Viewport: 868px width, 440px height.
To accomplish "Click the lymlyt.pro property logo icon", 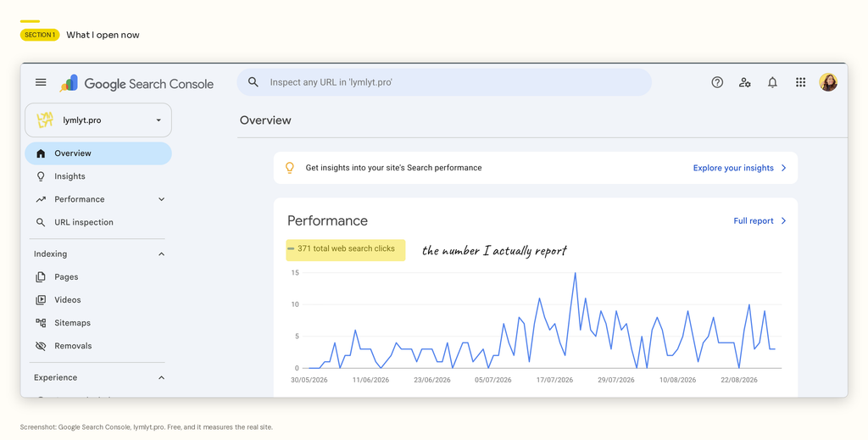I will point(45,120).
